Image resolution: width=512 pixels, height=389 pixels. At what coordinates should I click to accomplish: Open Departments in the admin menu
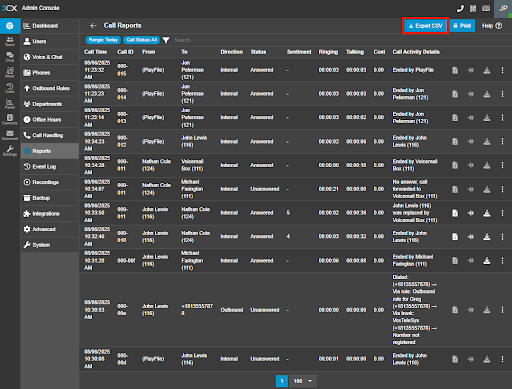pos(50,104)
